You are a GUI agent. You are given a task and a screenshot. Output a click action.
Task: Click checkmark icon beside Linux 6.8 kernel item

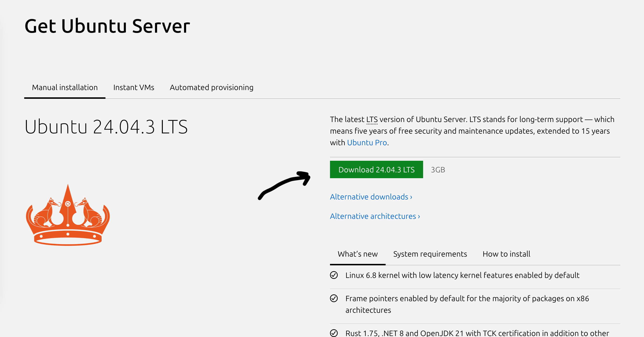tap(334, 275)
